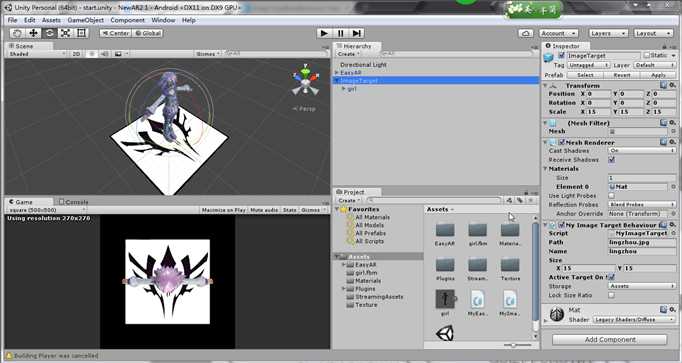Image resolution: width=682 pixels, height=363 pixels.
Task: Toggle Use Light Probes checkbox
Action: pos(612,196)
